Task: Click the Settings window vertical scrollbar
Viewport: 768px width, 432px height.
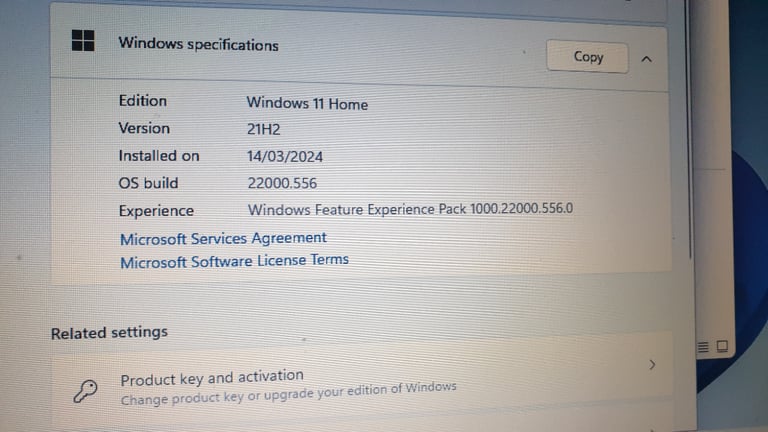Action: 690,132
